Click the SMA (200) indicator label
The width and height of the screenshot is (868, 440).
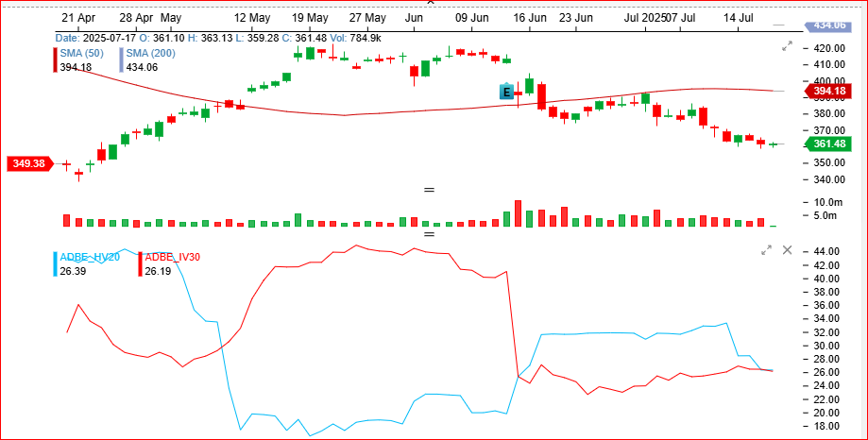[x=150, y=54]
